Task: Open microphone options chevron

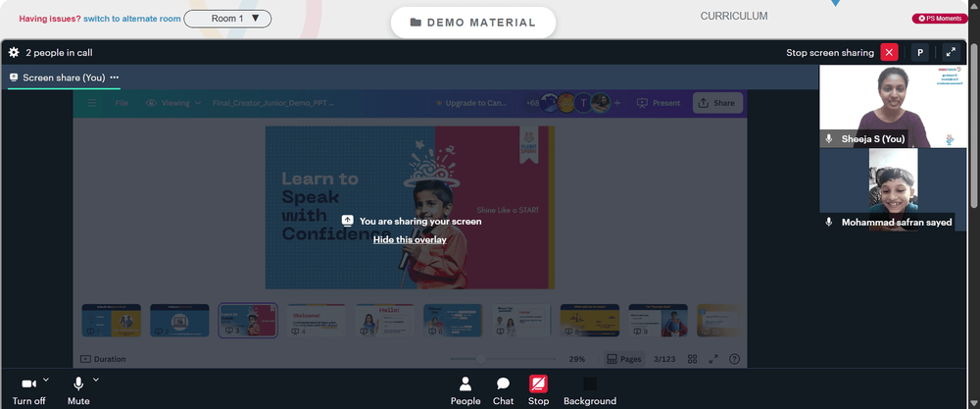Action: 96,379
